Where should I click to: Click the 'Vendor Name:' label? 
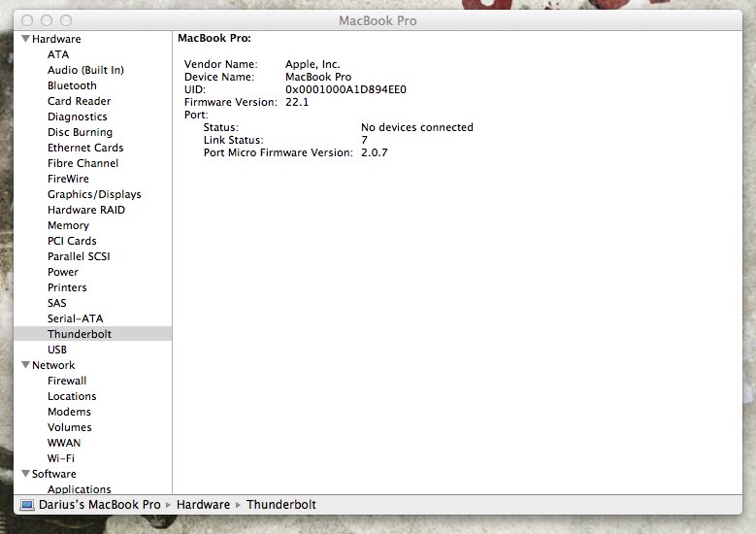click(221, 64)
